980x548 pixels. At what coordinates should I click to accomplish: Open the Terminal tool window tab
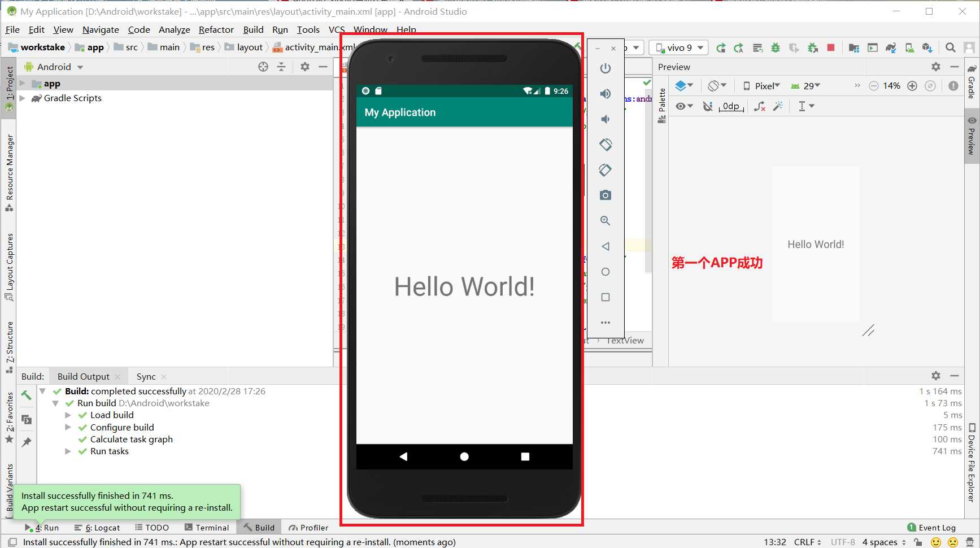(207, 528)
